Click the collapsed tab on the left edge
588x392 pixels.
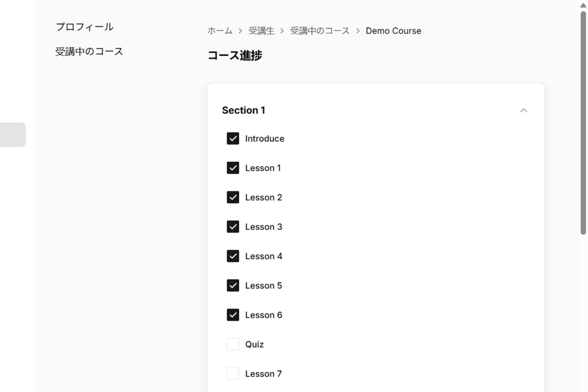click(13, 135)
